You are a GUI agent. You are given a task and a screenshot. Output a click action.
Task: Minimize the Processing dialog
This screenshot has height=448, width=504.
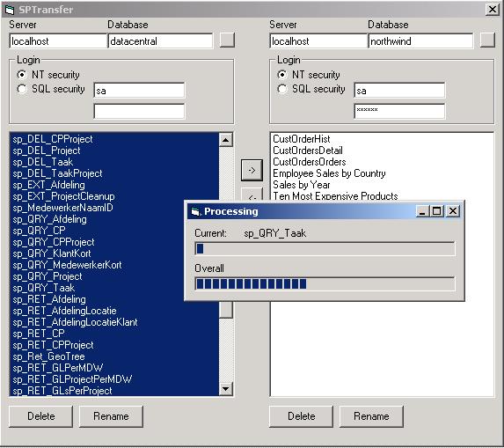[x=422, y=211]
